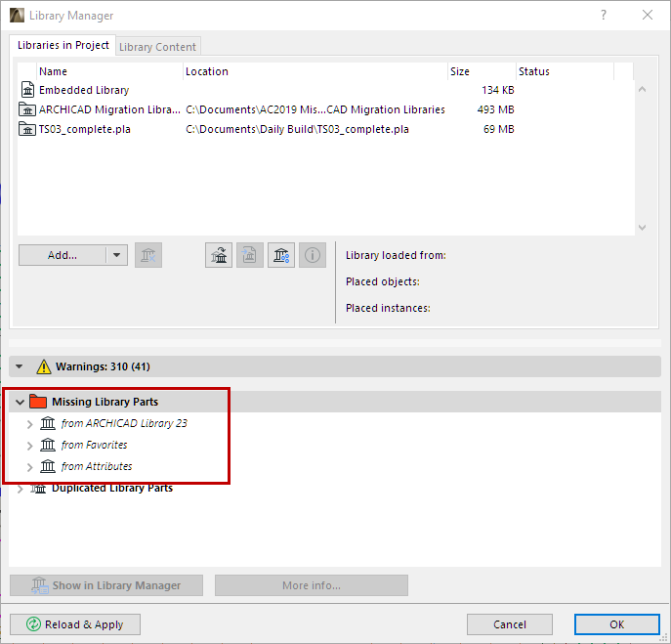Image resolution: width=671 pixels, height=644 pixels.
Task: Expand the from Favorites node
Action: [29, 446]
